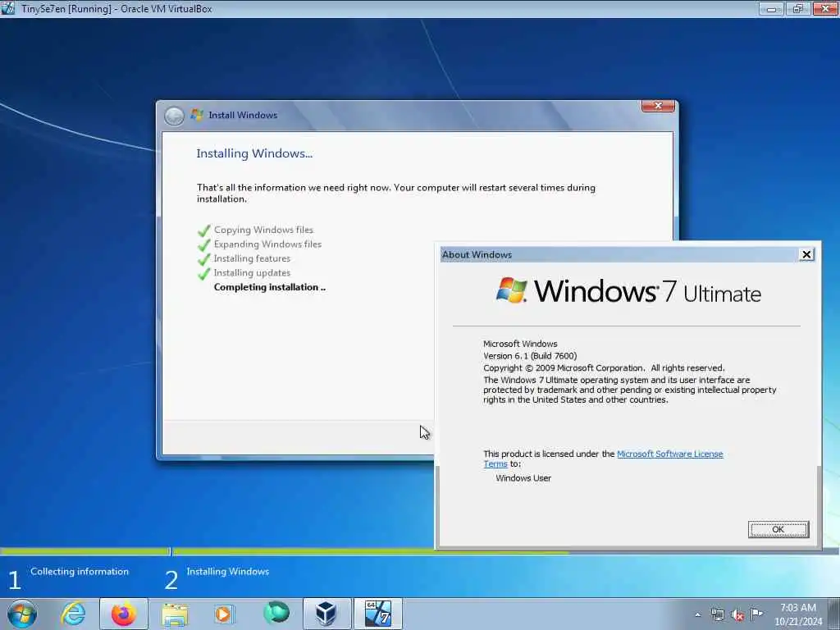Click the Installing features checkmark
The height and width of the screenshot is (630, 840).
pyautogui.click(x=203, y=259)
